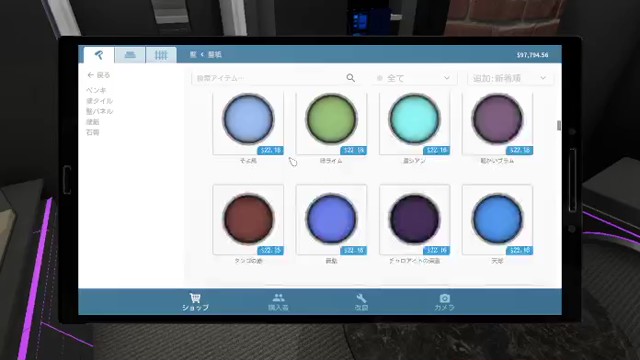Switch to the furniture category tab
The image size is (640, 360).
pyautogui.click(x=130, y=55)
